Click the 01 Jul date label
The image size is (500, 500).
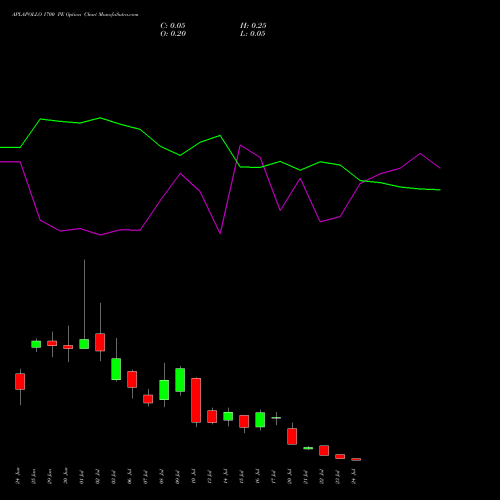[82, 476]
